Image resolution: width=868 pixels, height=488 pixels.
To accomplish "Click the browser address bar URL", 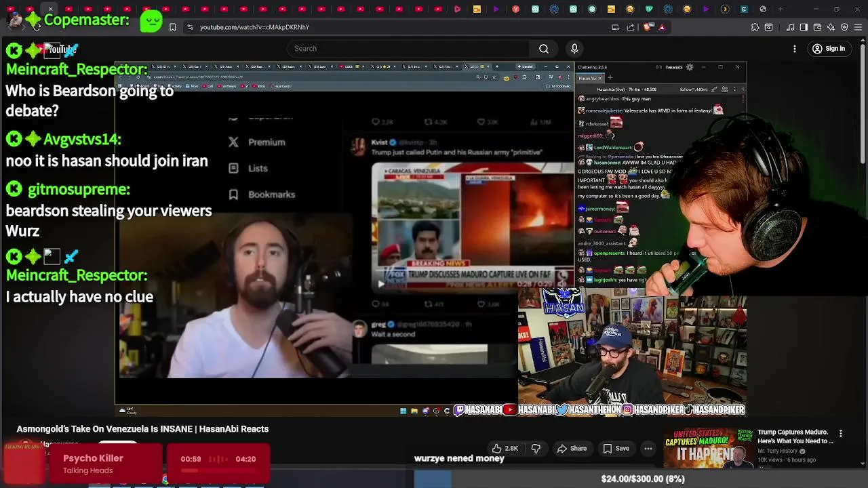I will pos(254,27).
